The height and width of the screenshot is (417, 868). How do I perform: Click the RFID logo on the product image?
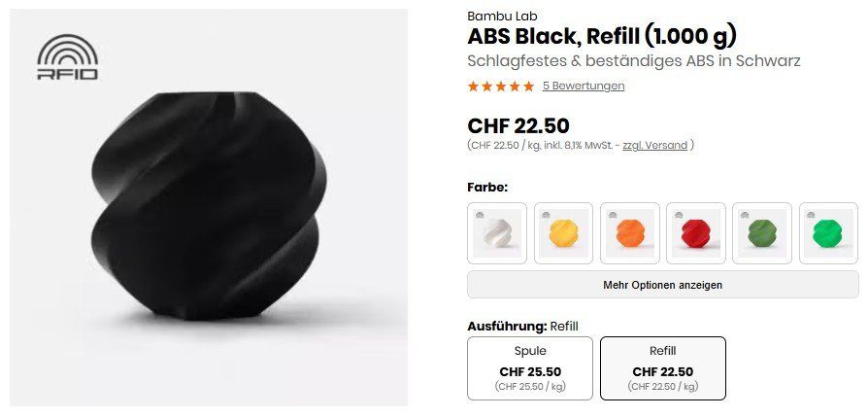coord(67,57)
